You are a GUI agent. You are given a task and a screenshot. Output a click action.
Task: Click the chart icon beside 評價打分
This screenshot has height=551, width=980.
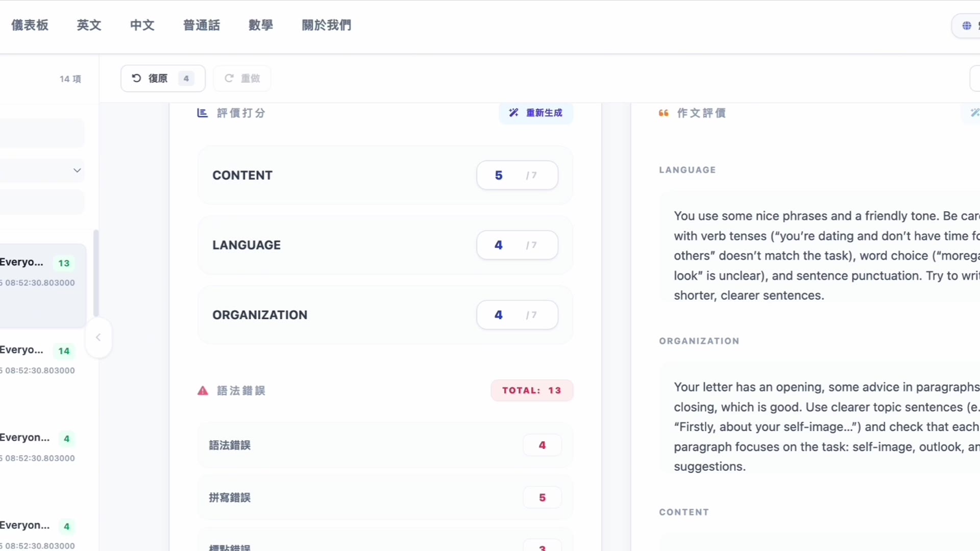pos(202,113)
